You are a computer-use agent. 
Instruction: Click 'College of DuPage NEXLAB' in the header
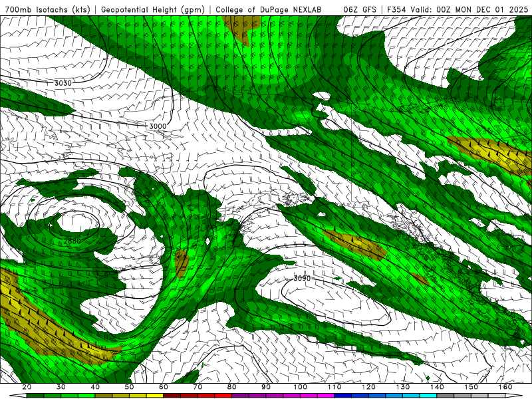[269, 10]
